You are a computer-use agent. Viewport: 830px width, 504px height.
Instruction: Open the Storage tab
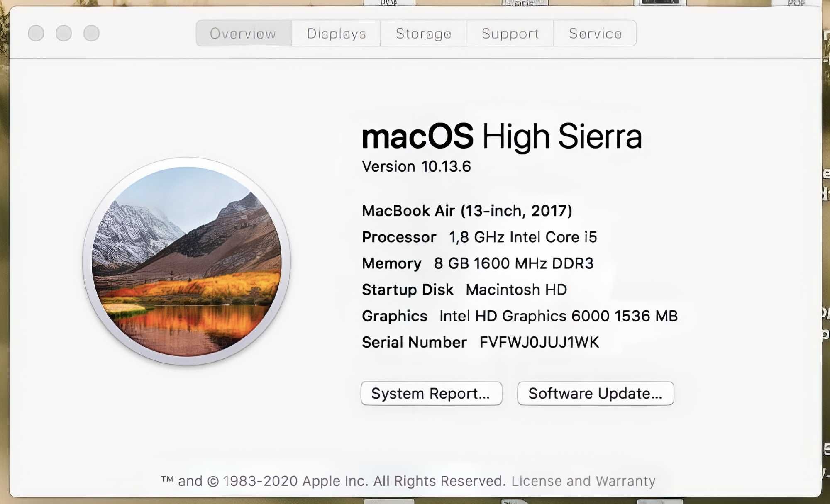(423, 33)
